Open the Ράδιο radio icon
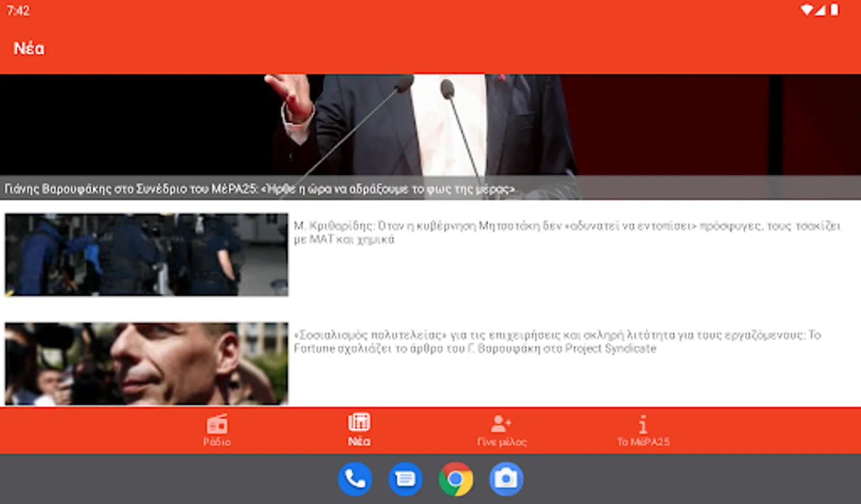861x504 pixels. tap(217, 424)
